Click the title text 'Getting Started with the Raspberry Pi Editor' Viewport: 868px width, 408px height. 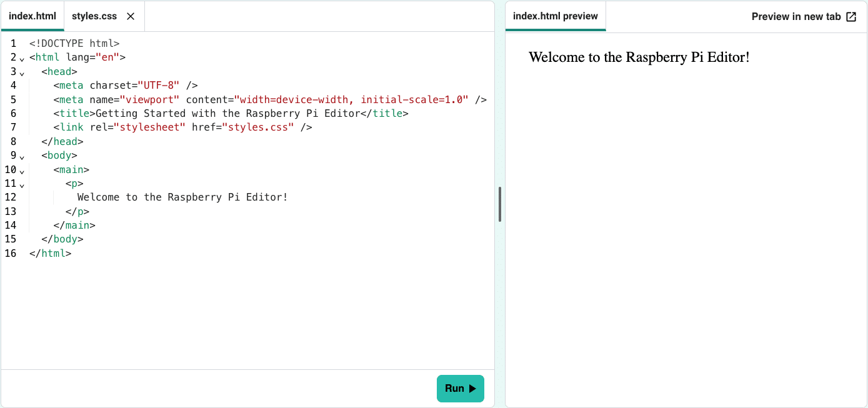pos(228,114)
